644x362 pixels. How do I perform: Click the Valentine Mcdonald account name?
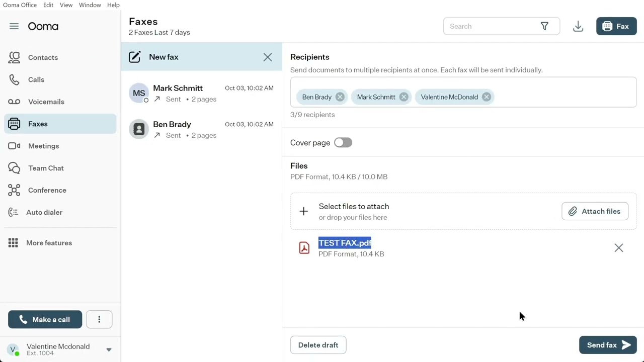[x=58, y=346]
